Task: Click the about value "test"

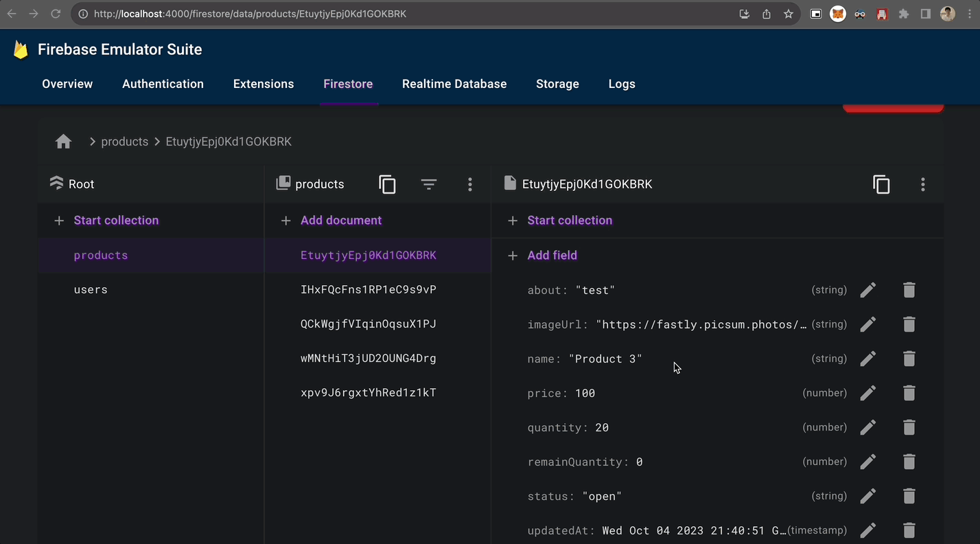Action: pos(595,290)
